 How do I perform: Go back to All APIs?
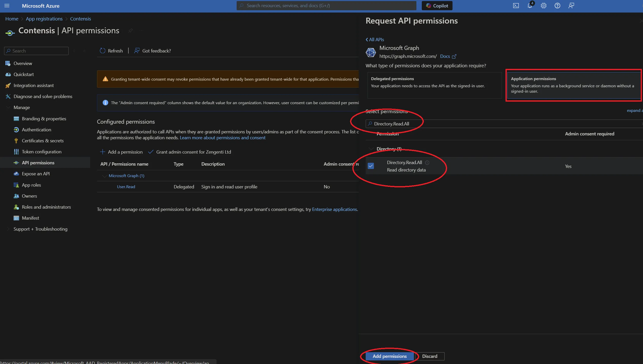coord(375,39)
